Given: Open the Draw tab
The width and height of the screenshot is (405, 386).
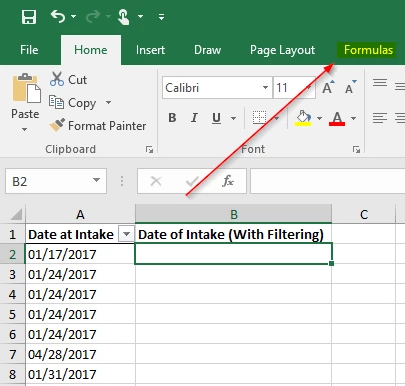Looking at the screenshot, I should pos(207,50).
